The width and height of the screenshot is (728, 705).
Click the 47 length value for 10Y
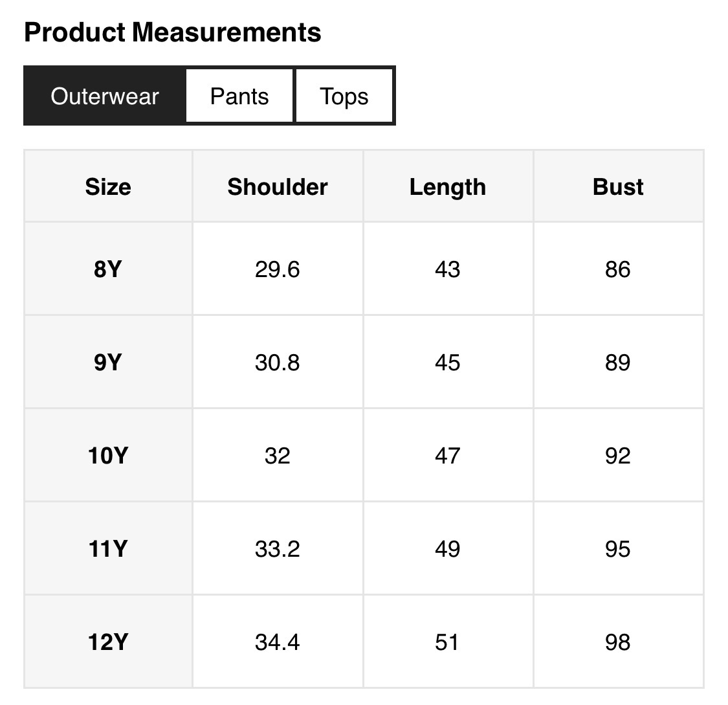pos(448,456)
